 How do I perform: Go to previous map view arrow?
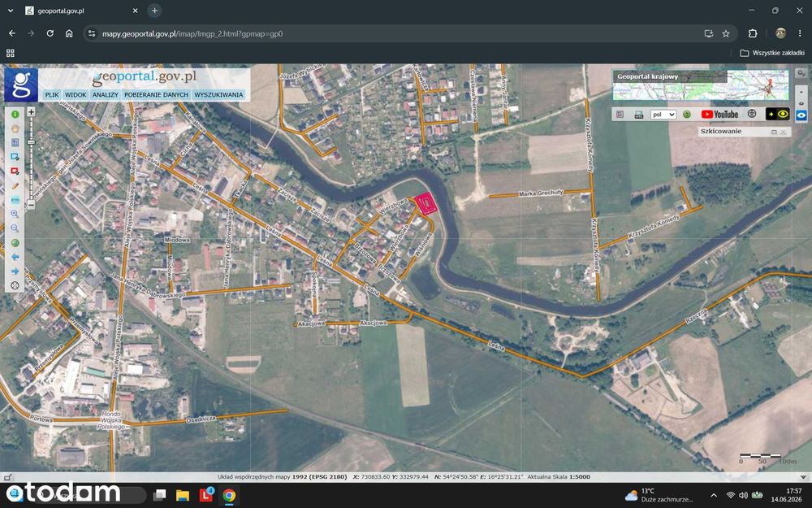tap(15, 257)
